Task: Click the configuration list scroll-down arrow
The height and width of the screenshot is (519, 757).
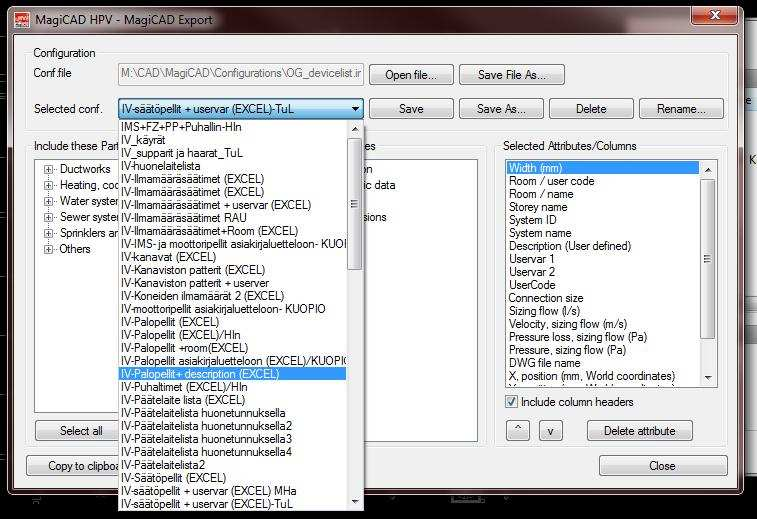Action: point(355,502)
